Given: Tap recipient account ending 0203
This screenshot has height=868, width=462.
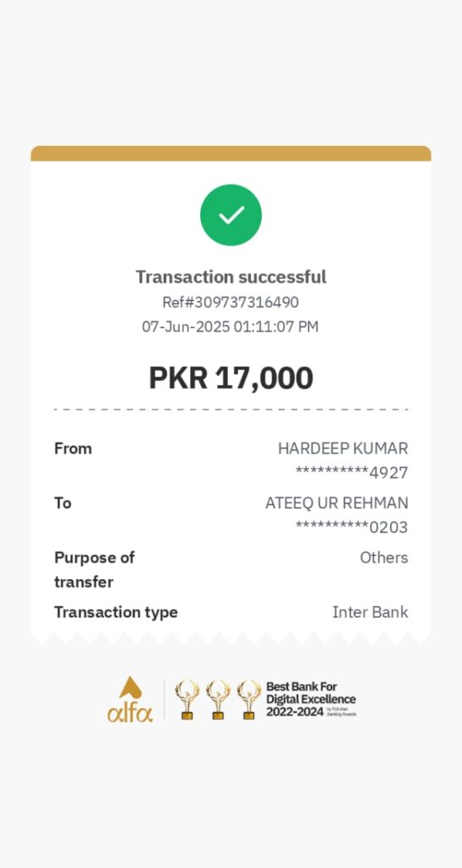Looking at the screenshot, I should tap(352, 527).
